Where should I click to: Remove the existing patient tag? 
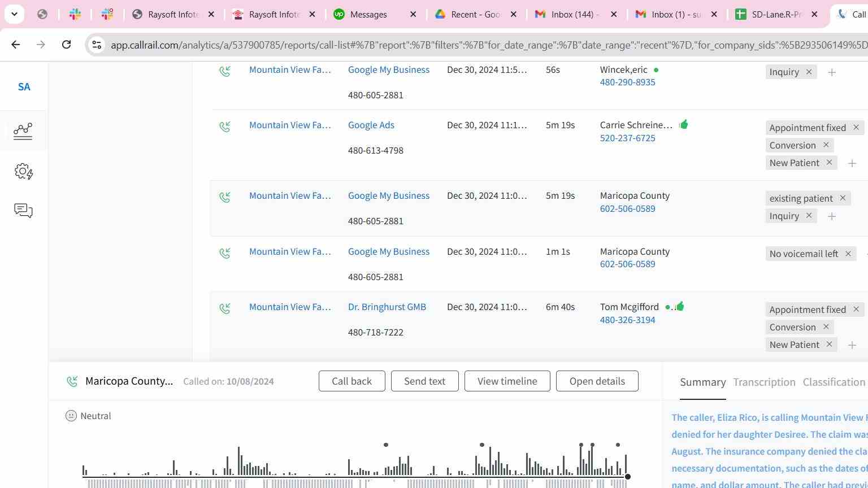pyautogui.click(x=843, y=198)
